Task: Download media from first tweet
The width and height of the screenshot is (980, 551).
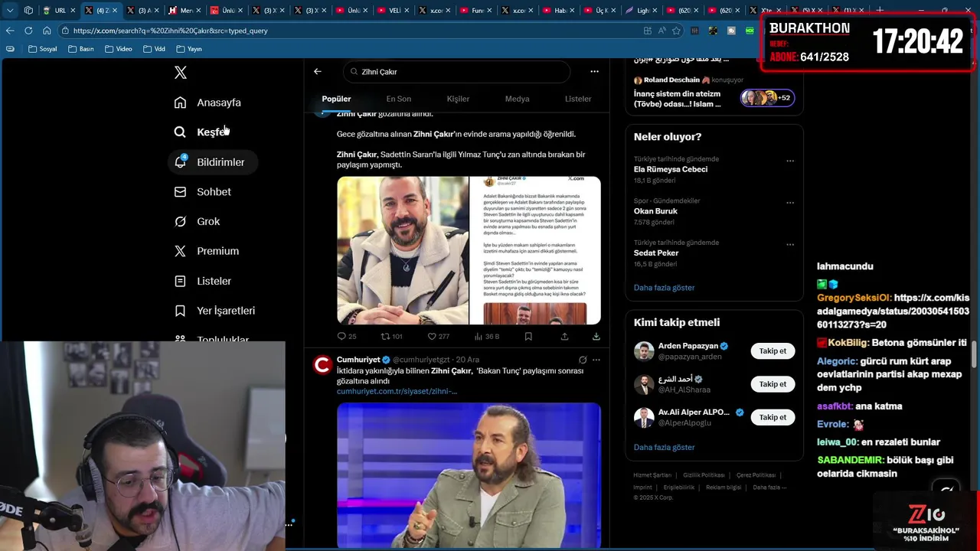Action: pos(596,336)
